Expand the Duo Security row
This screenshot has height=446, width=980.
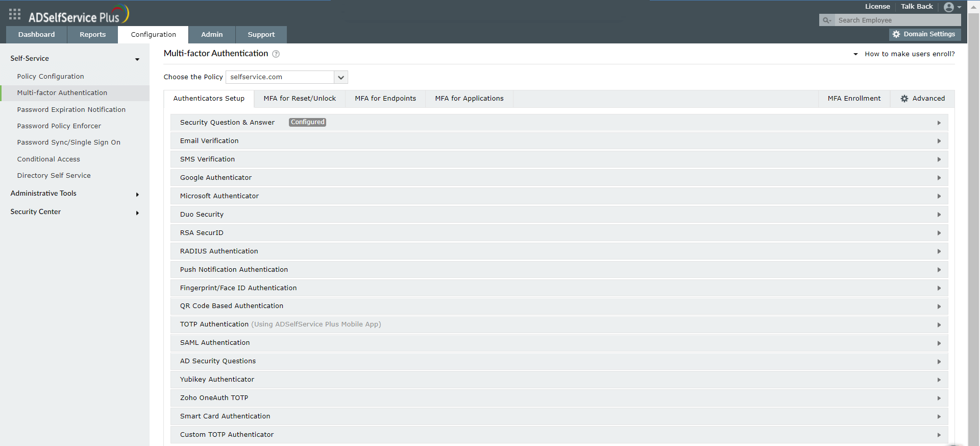[559, 215]
